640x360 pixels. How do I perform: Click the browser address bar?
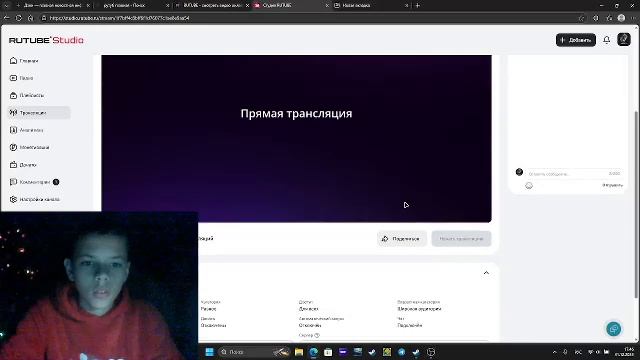(x=310, y=18)
